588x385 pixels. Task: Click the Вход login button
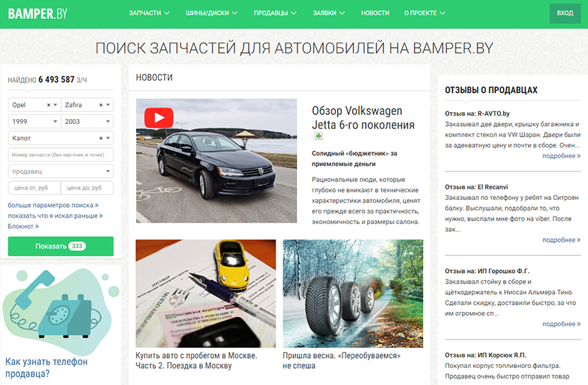coord(565,13)
